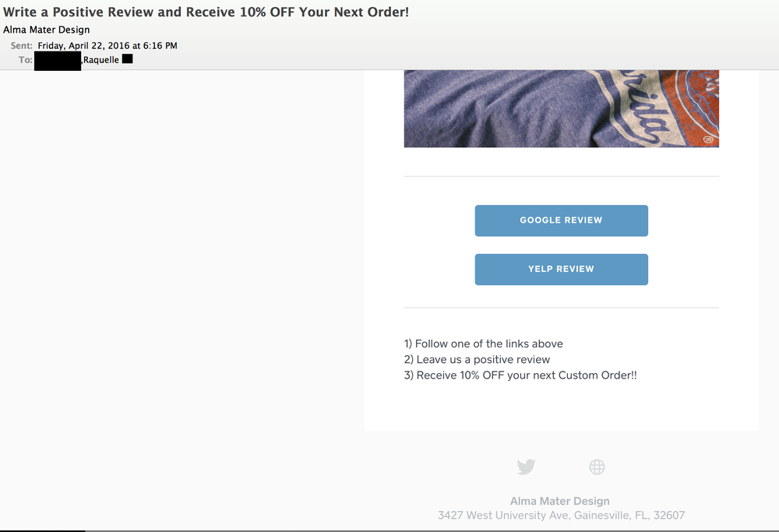Open the Yelp Review button

click(561, 270)
